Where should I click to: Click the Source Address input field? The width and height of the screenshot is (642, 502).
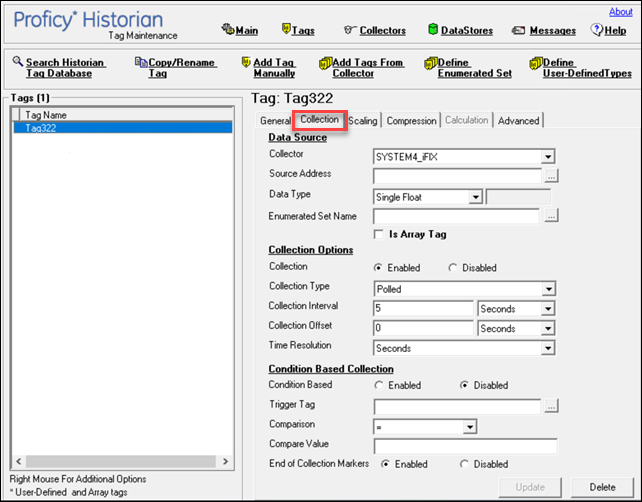pyautogui.click(x=457, y=176)
